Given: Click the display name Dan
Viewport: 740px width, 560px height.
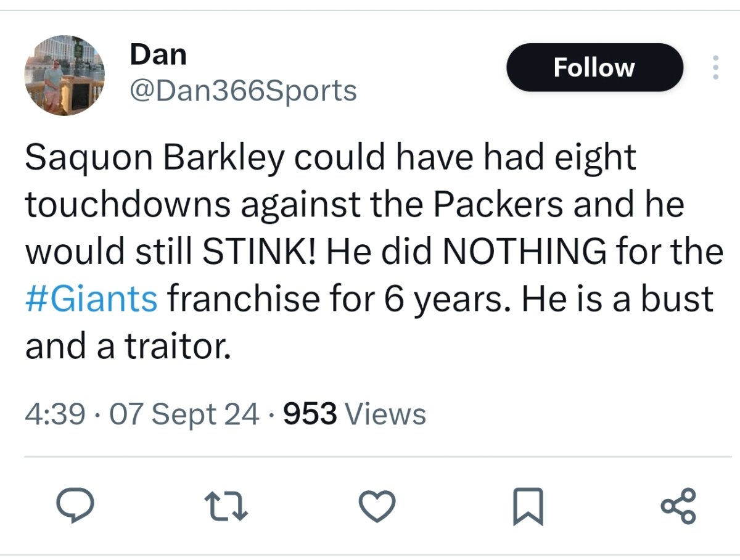Looking at the screenshot, I should (x=158, y=55).
